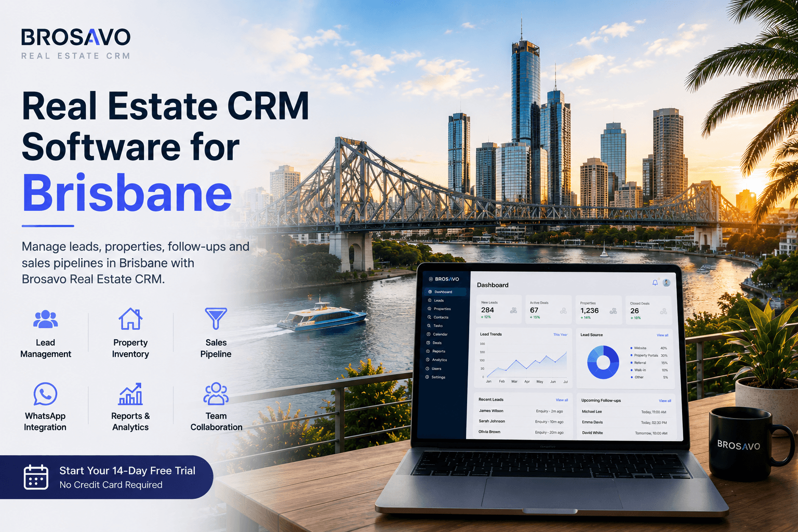Click View all in Lead Source
The height and width of the screenshot is (532, 798).
[662, 335]
